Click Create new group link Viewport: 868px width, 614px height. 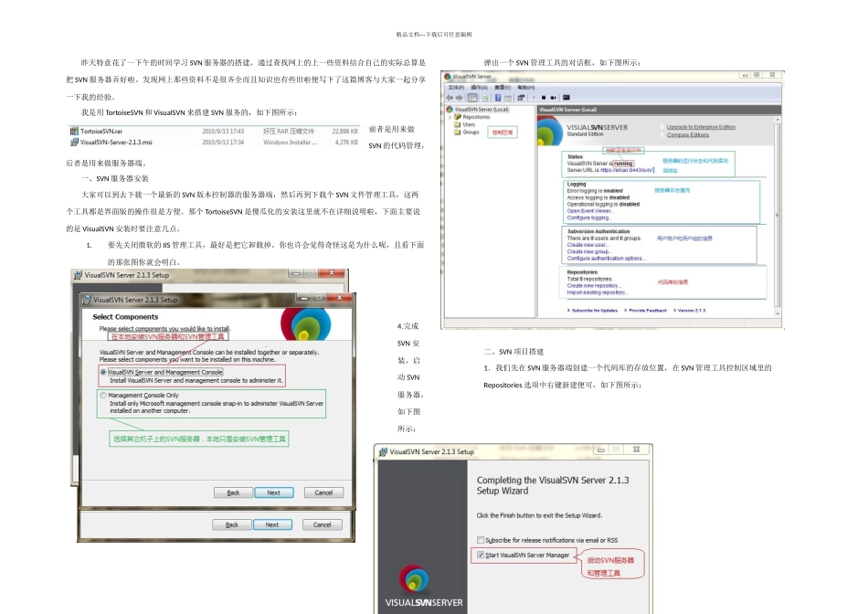click(x=589, y=251)
